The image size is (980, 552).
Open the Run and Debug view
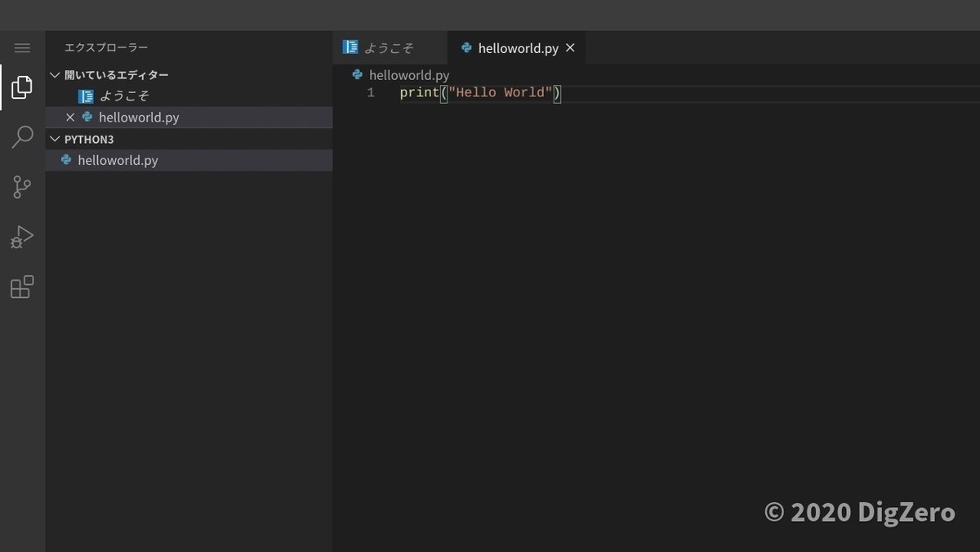tap(22, 237)
